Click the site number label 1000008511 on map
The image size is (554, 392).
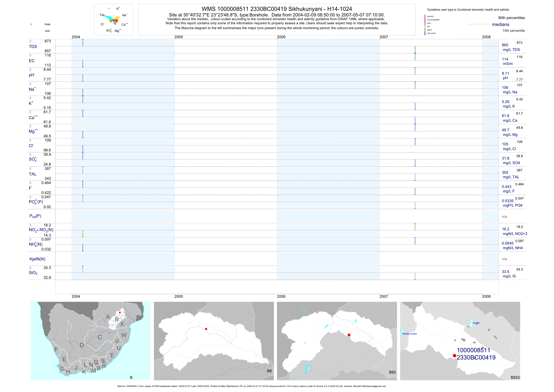473,350
